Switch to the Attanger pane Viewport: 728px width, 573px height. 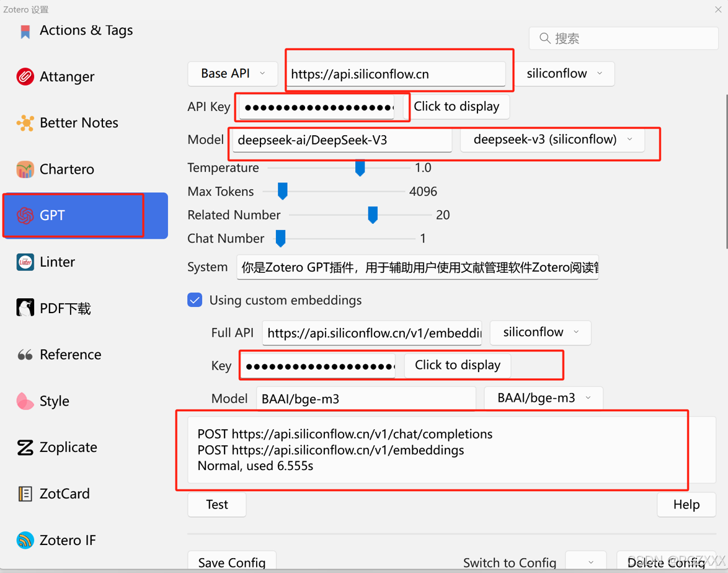point(86,77)
